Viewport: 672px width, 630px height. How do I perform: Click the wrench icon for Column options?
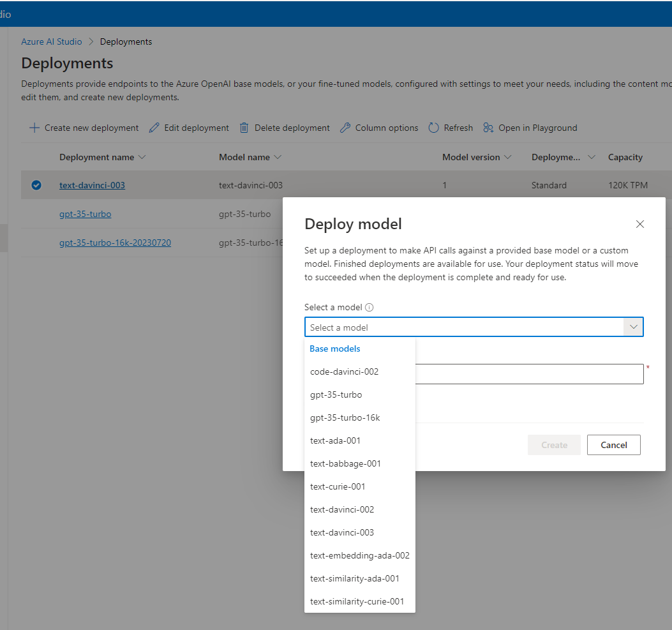point(345,128)
